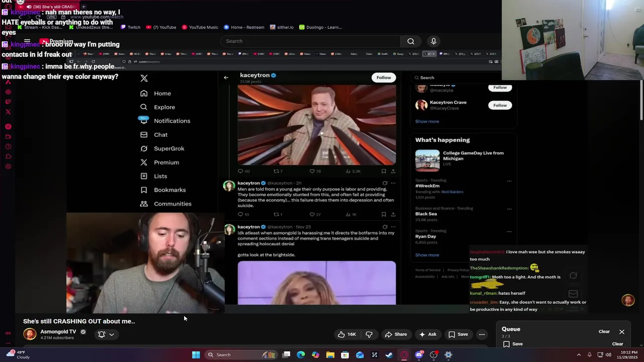Open Microsoft Edge from the taskbar
644x362 pixels.
[x=301, y=355]
